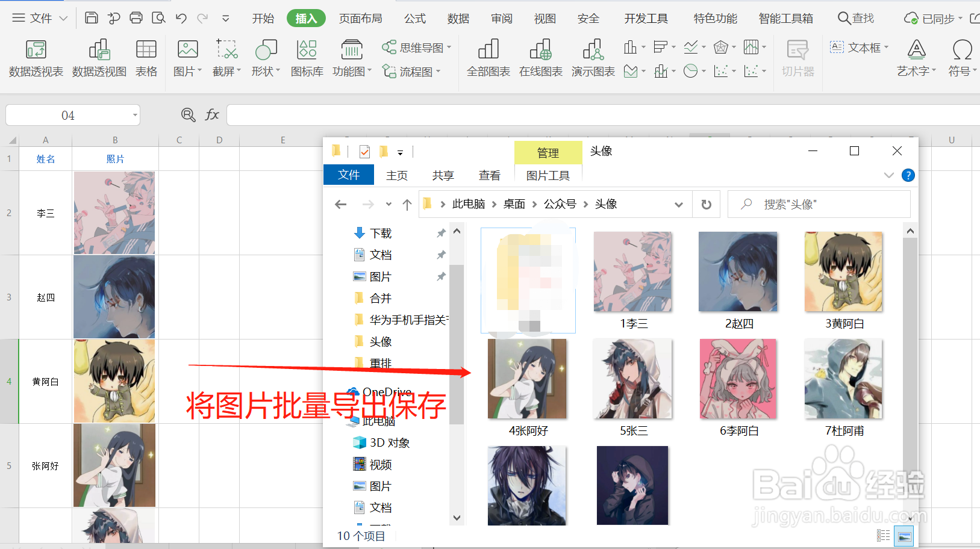Switch Explorer to large thumbnails view
The width and height of the screenshot is (980, 549).
pos(904,535)
